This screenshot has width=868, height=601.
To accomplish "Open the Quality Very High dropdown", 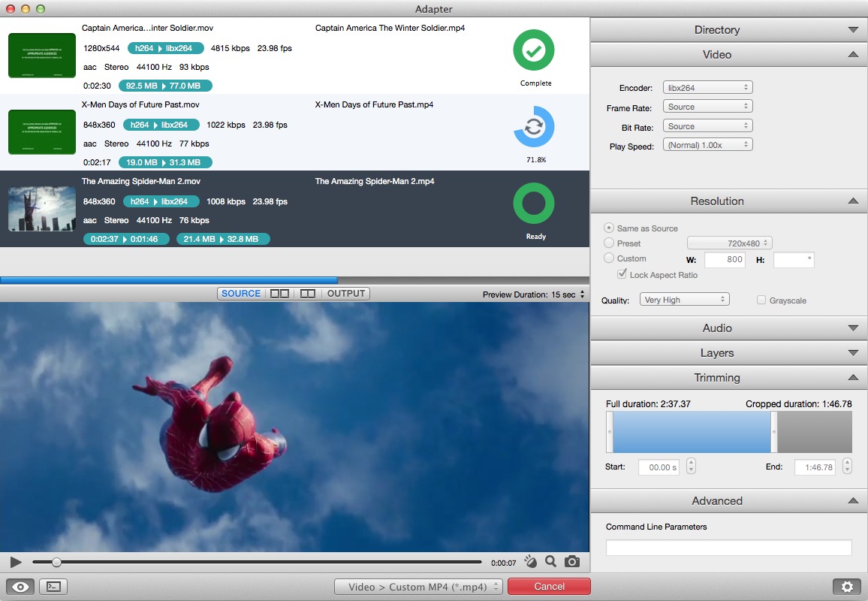I will point(685,300).
